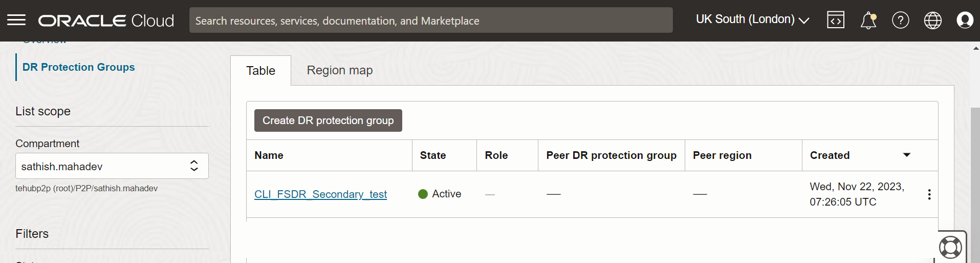
Task: Open the notifications bell
Action: coord(868,21)
